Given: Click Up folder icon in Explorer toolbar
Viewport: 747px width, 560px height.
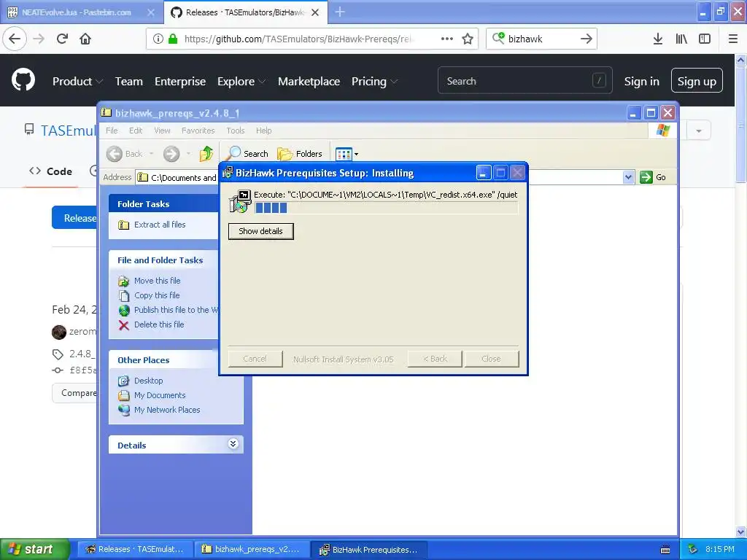Looking at the screenshot, I should 206,153.
